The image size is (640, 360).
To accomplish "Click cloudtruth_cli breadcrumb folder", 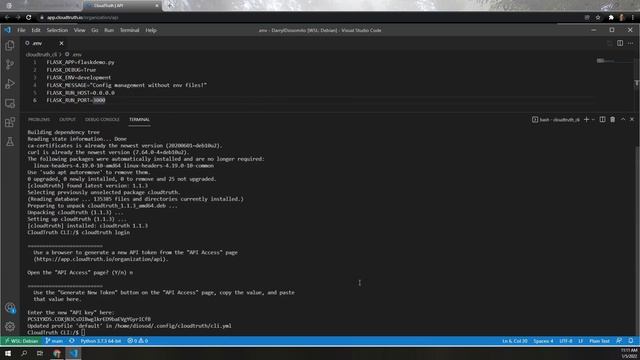I will click(41, 54).
